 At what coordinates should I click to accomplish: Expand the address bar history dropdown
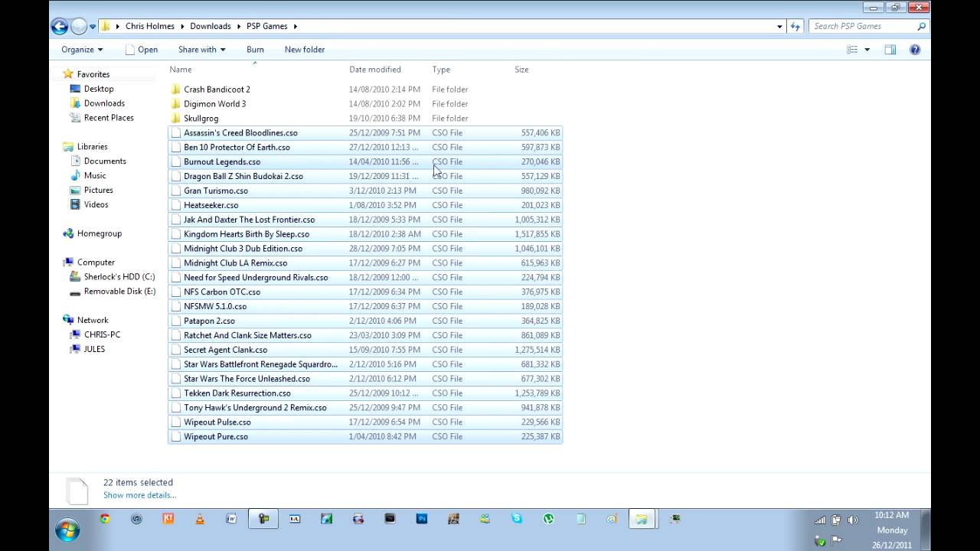pyautogui.click(x=779, y=26)
